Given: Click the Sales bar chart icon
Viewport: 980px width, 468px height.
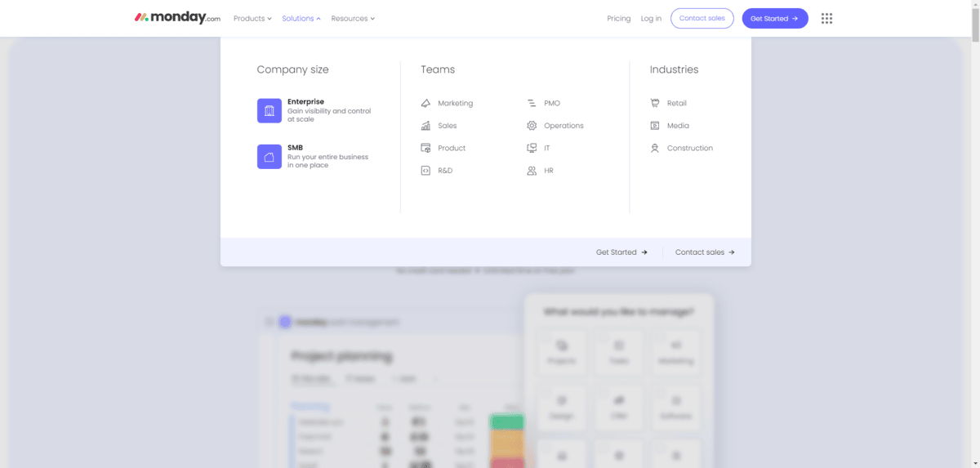Looking at the screenshot, I should [x=425, y=126].
